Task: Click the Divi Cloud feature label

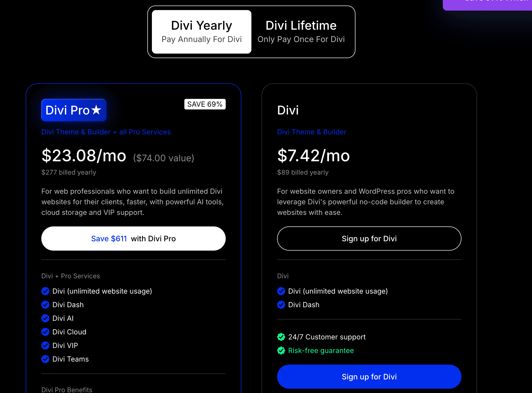Action: (69, 332)
